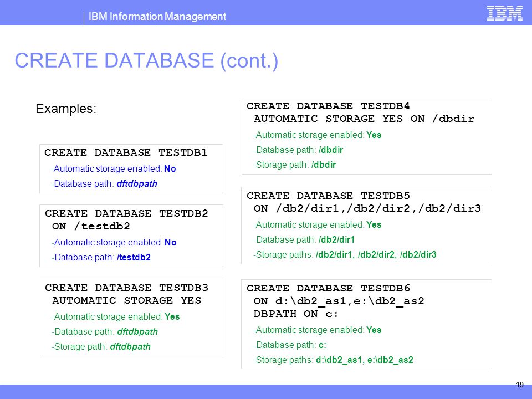The height and width of the screenshot is (399, 532).
Task: Click 'Database path: c:' line
Action: point(290,345)
